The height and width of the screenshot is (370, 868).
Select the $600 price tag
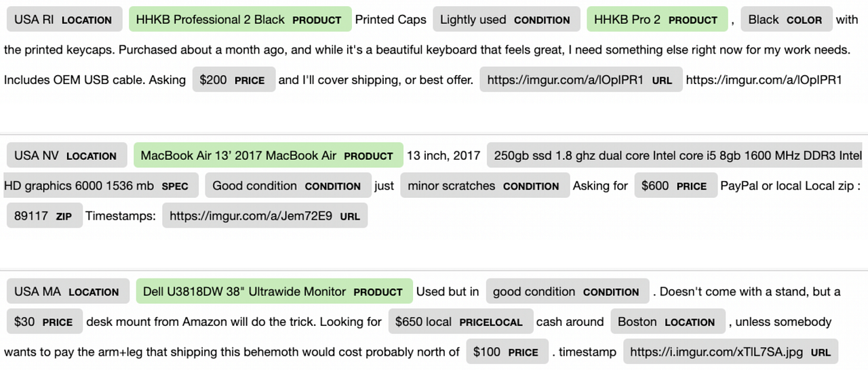pos(675,186)
